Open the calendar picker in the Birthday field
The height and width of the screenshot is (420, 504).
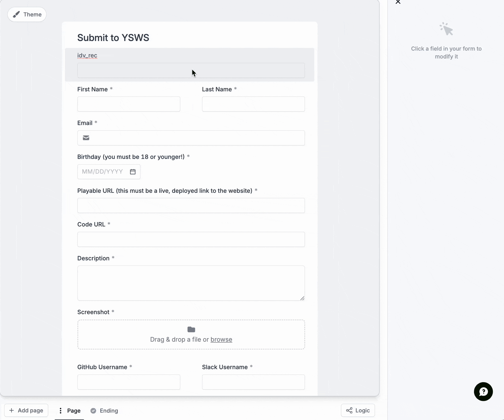tap(132, 172)
